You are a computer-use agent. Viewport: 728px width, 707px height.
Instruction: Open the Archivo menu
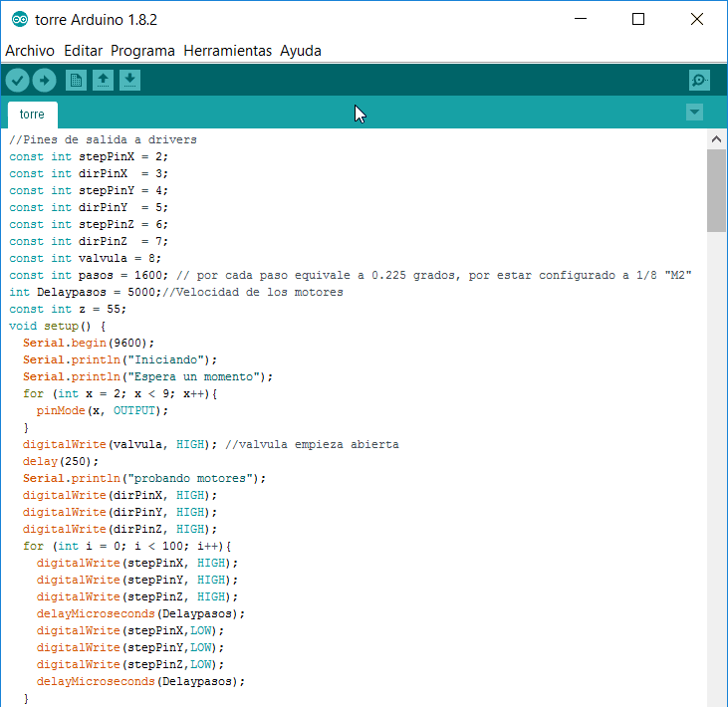coord(30,51)
